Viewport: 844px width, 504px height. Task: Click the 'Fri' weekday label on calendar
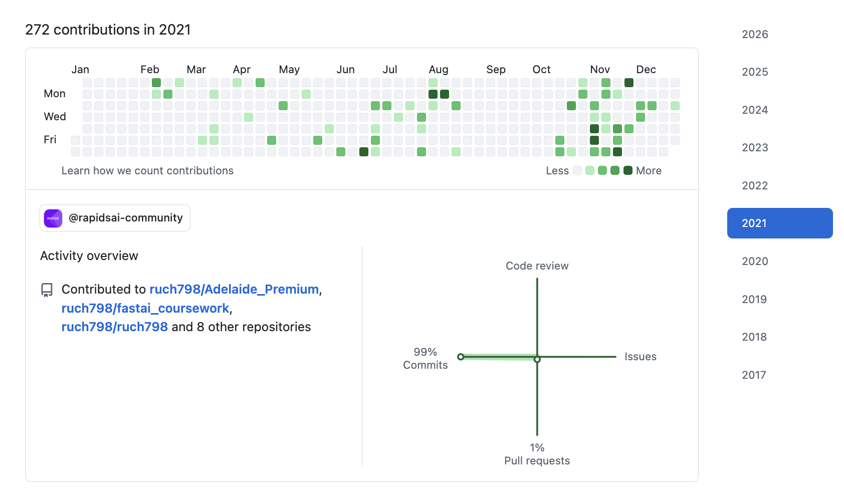point(50,140)
